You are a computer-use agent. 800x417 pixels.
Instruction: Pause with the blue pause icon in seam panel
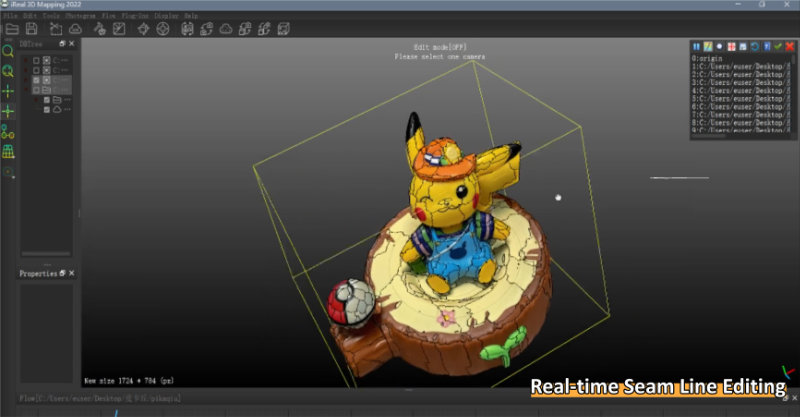pyautogui.click(x=696, y=46)
